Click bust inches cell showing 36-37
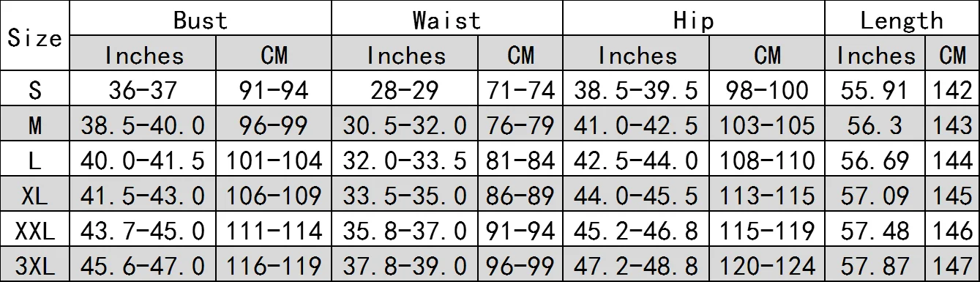This screenshot has width=980, height=282. [143, 89]
